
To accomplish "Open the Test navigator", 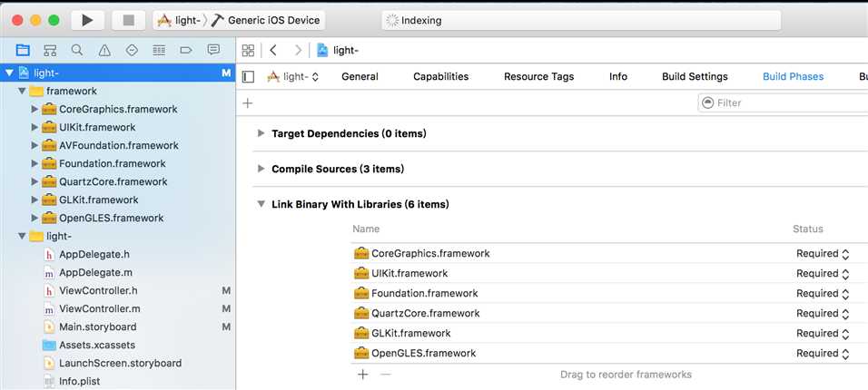I will click(132, 51).
